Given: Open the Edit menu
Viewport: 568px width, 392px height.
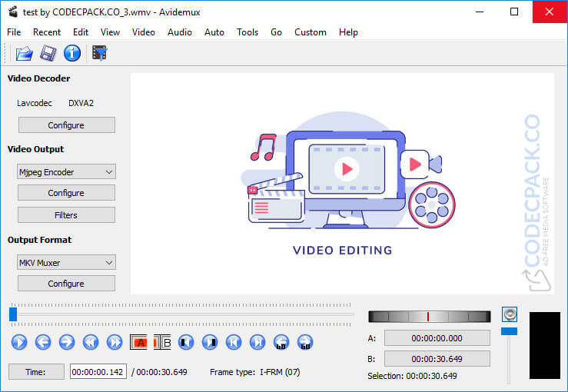Looking at the screenshot, I should coord(81,32).
